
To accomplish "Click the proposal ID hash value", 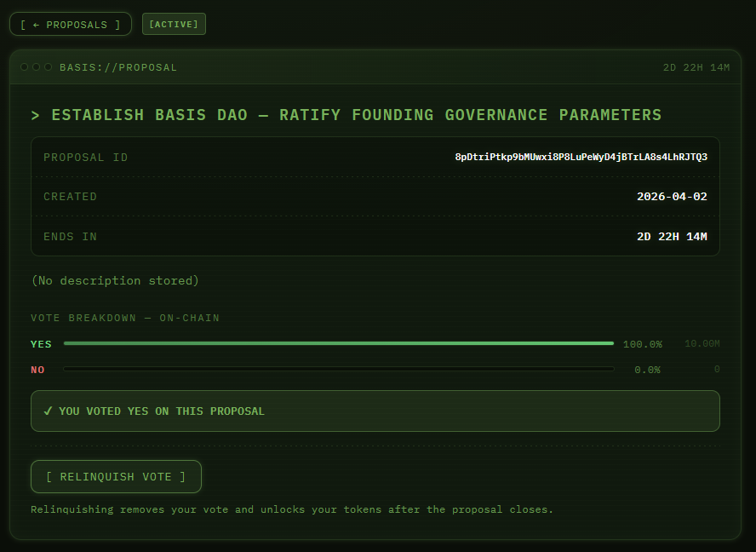I will [581, 157].
